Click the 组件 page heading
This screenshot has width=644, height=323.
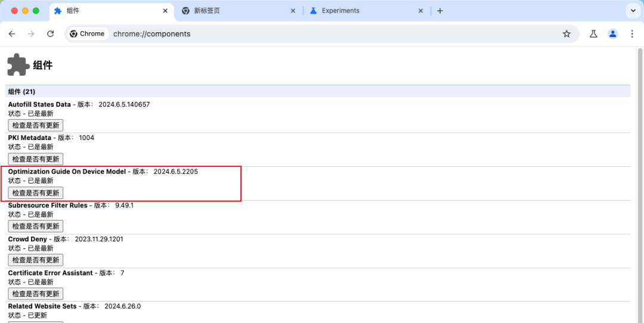(43, 65)
